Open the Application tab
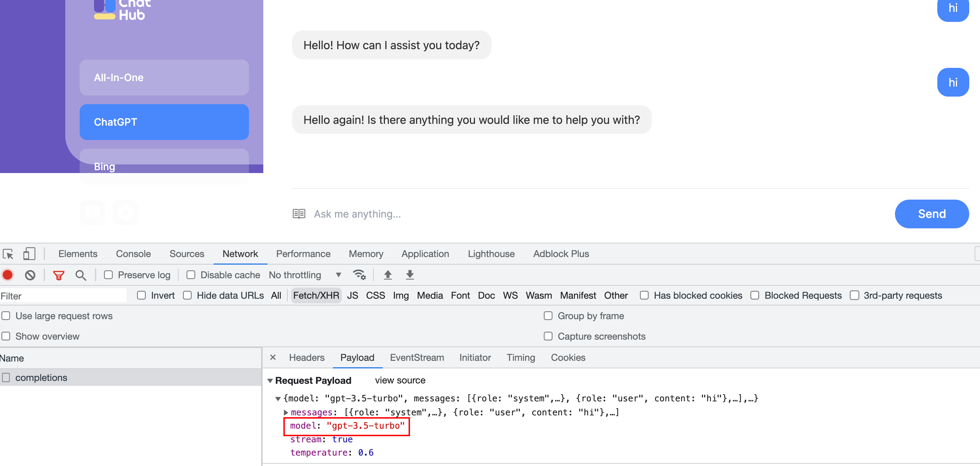Screen dimensions: 980x466 425,253
